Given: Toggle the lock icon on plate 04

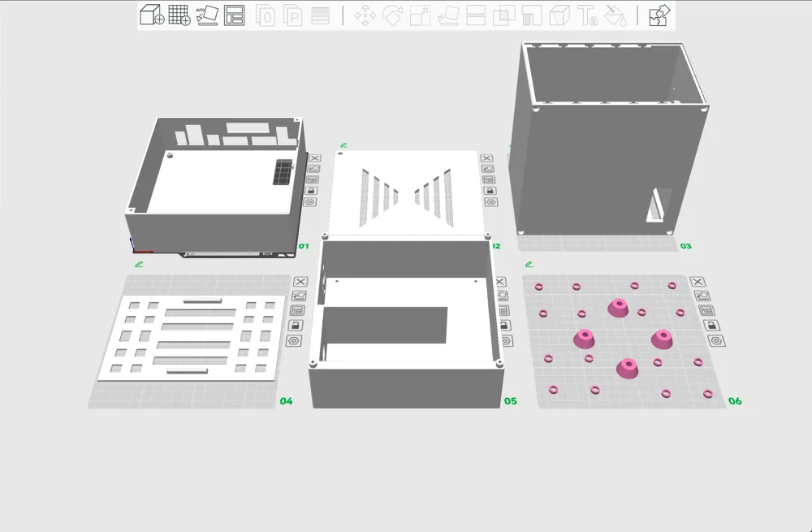Looking at the screenshot, I should 296,326.
